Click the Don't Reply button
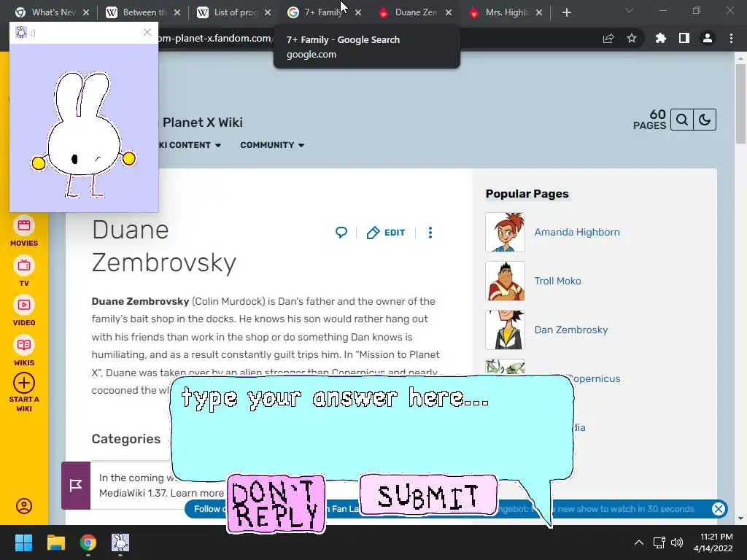 pos(276,504)
